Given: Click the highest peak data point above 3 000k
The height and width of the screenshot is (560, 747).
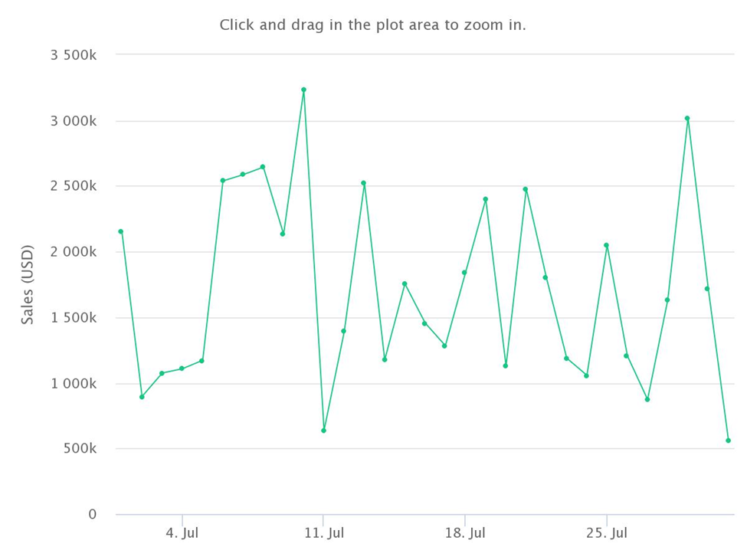Looking at the screenshot, I should coord(303,90).
